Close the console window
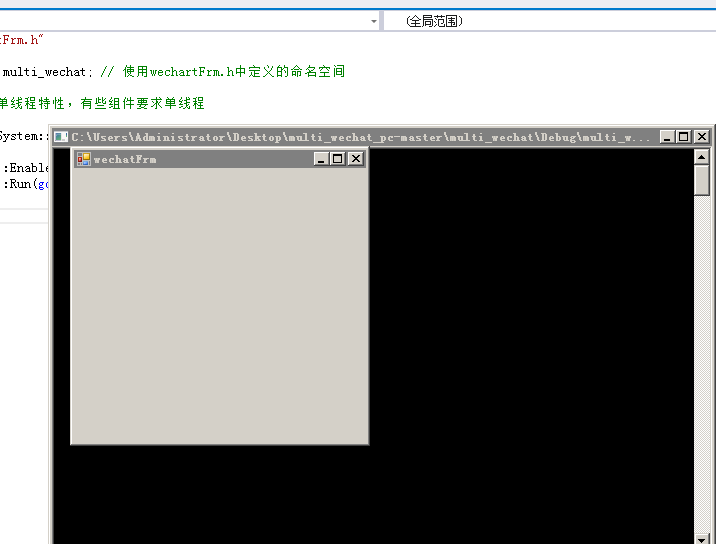This screenshot has height=544, width=716. (701, 137)
